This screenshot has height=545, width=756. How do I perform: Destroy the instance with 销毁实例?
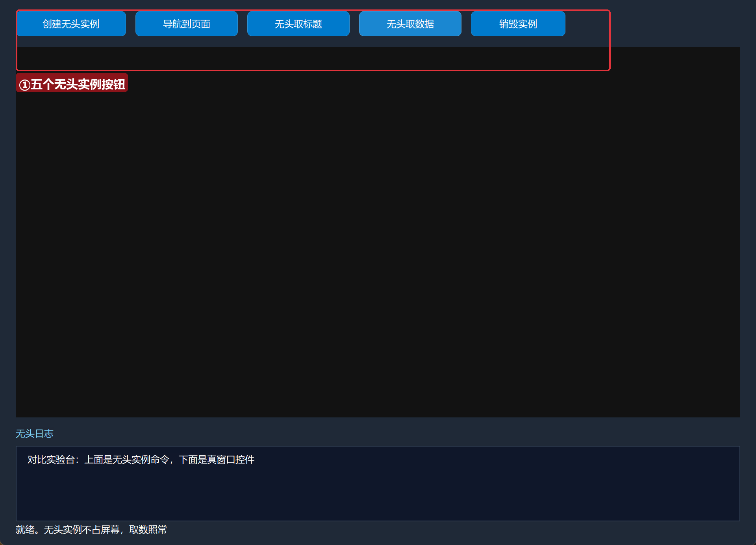pos(518,24)
